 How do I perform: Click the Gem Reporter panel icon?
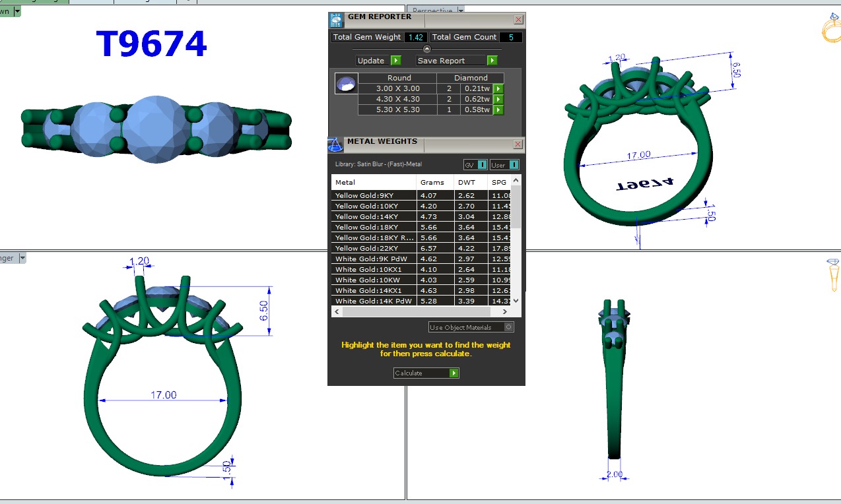coord(337,20)
